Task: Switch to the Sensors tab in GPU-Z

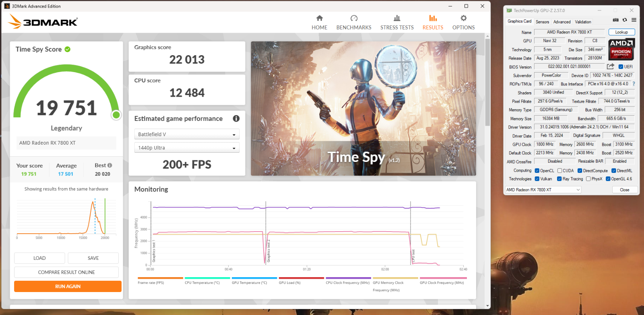Action: tap(542, 22)
